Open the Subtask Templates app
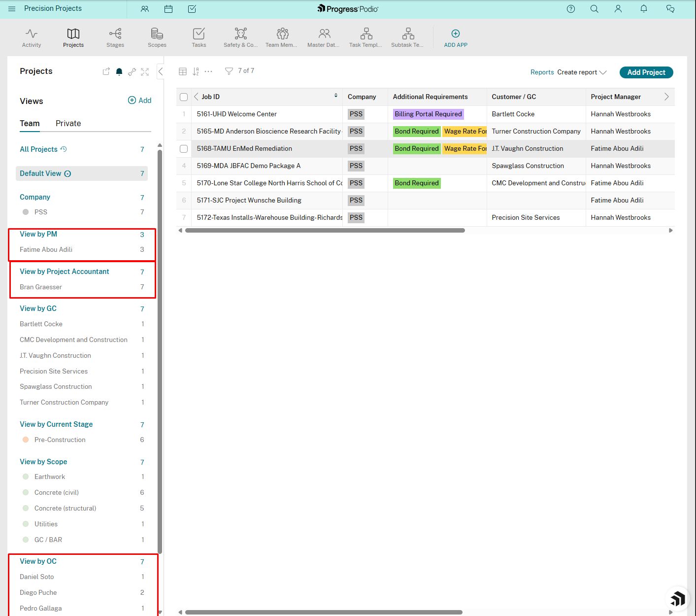Screen dimensions: 696x616 point(407,34)
